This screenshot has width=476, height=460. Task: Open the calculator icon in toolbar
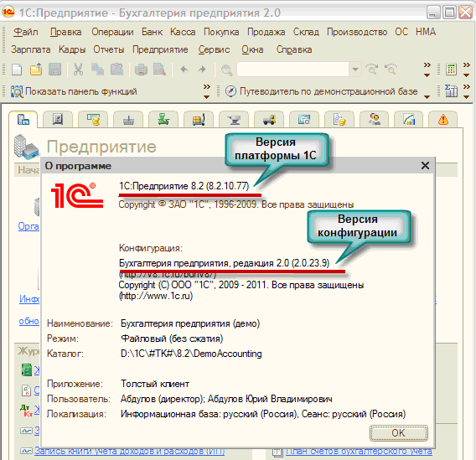pyautogui.click(x=451, y=70)
